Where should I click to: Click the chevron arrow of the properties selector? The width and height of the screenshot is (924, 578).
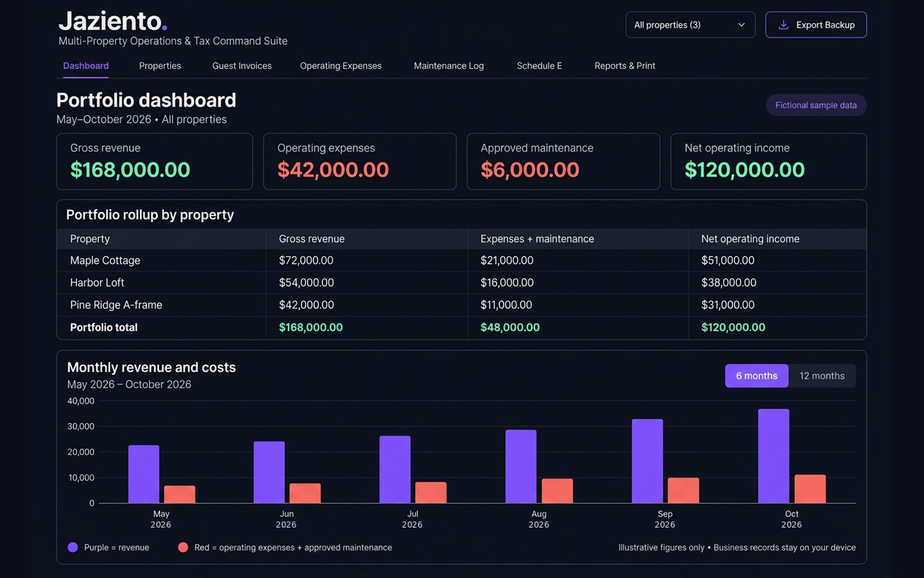(742, 25)
